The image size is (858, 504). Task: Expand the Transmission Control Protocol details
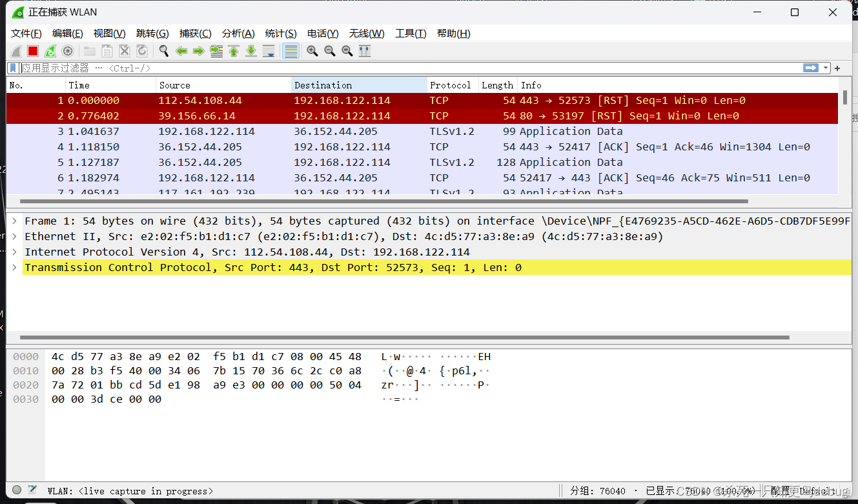[14, 267]
